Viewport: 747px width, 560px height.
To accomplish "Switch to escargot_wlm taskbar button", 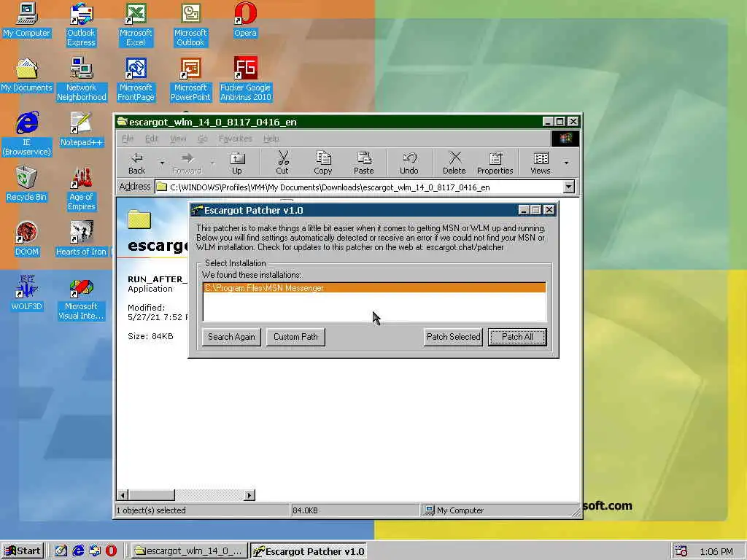I will click(189, 551).
